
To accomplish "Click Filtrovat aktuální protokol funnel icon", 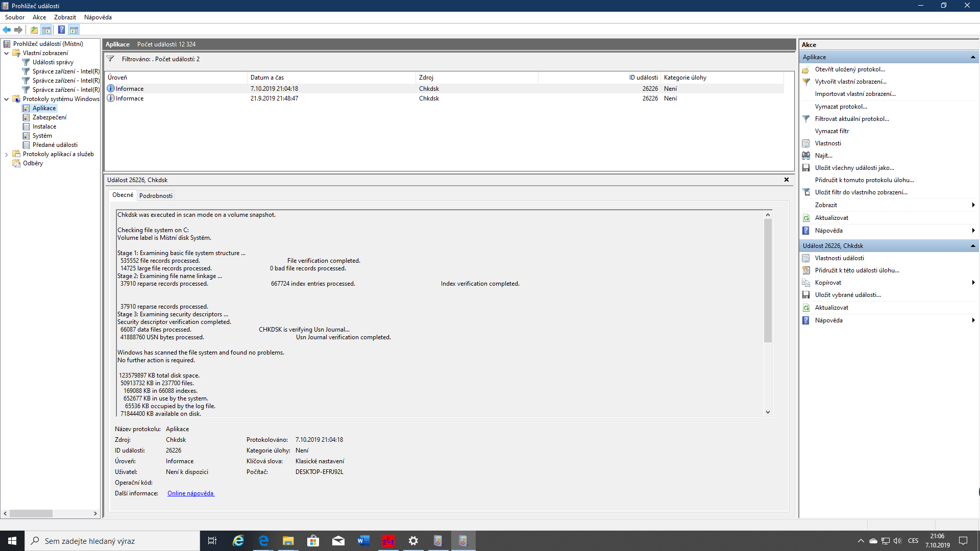I will [x=806, y=119].
